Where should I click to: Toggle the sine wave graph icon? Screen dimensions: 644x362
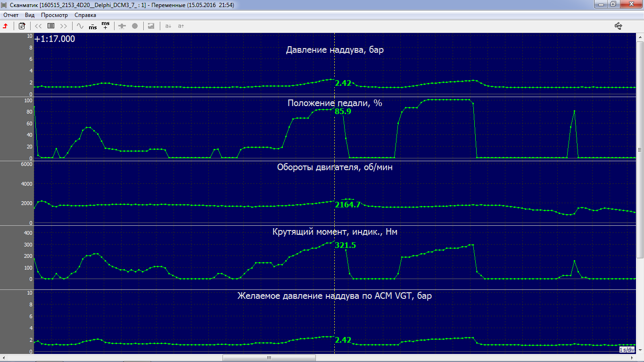pos(80,26)
